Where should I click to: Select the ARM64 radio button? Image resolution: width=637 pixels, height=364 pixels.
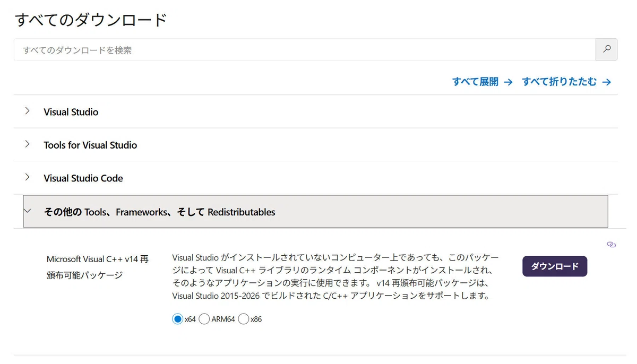pyautogui.click(x=204, y=319)
